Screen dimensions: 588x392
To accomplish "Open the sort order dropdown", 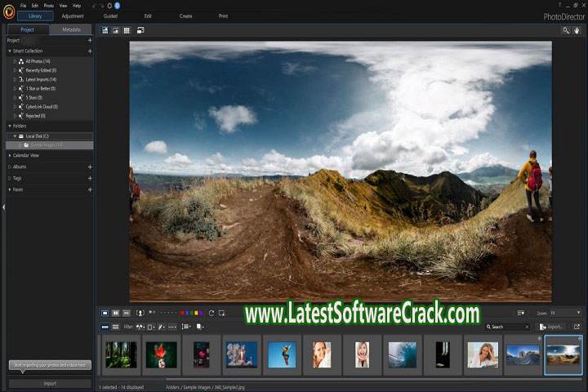I will 186,327.
